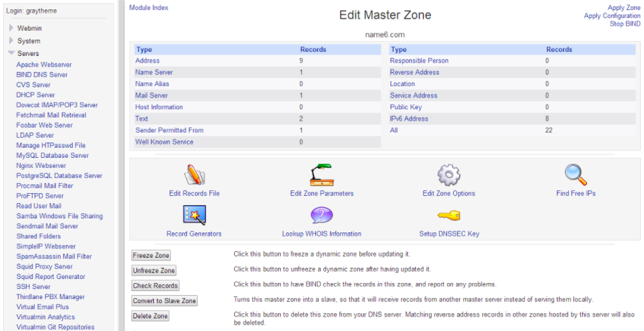Screen dimensions: 644x331
Task: Select DHCP Server in sidebar
Action: [35, 95]
